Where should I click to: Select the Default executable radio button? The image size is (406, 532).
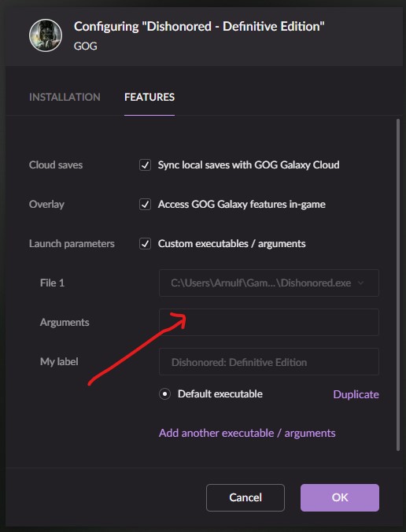pos(165,394)
